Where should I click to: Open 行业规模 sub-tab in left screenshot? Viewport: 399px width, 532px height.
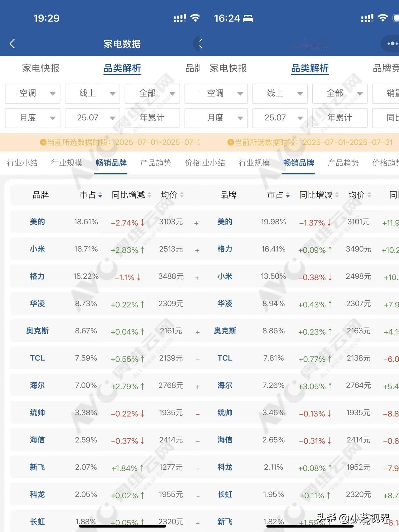[x=67, y=163]
